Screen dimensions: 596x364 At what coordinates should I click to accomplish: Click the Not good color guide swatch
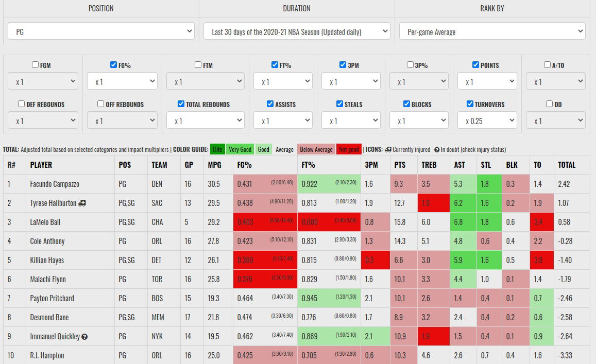(349, 150)
